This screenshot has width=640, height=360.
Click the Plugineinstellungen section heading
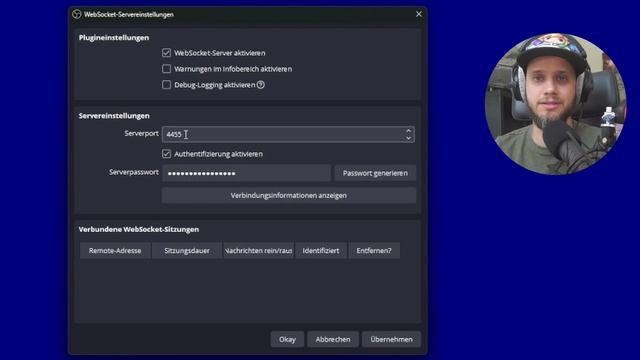[x=114, y=38]
